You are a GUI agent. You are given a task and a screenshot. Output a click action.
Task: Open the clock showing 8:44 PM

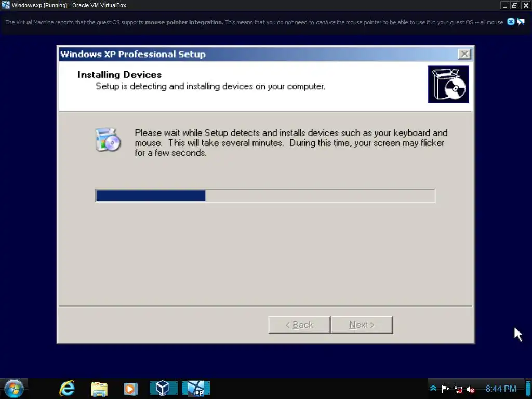coord(501,389)
